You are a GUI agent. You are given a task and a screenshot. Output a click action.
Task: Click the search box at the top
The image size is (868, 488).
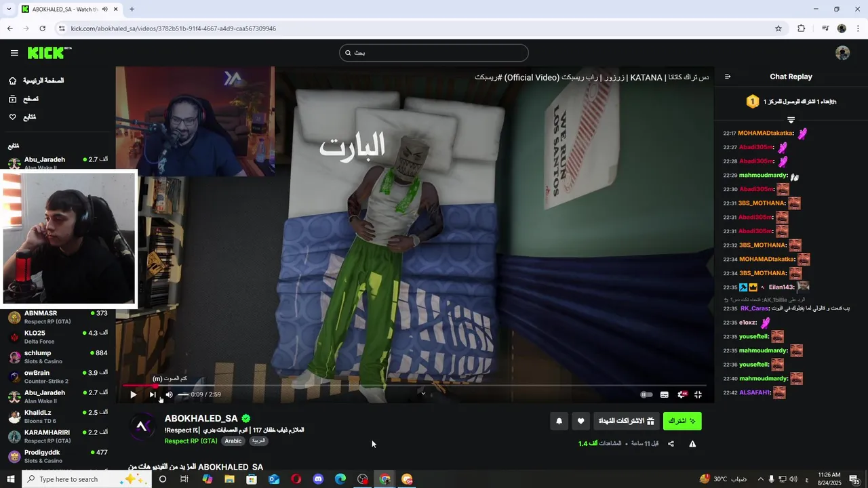tap(434, 53)
